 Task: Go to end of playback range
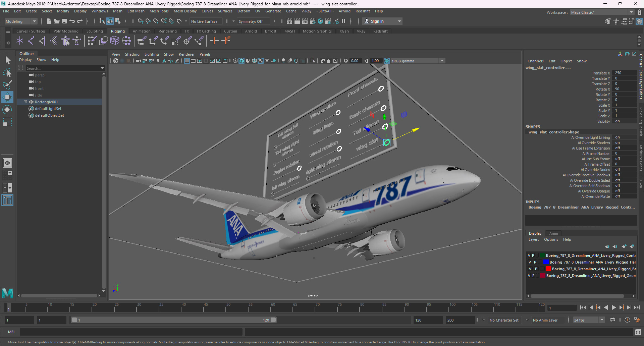click(637, 307)
